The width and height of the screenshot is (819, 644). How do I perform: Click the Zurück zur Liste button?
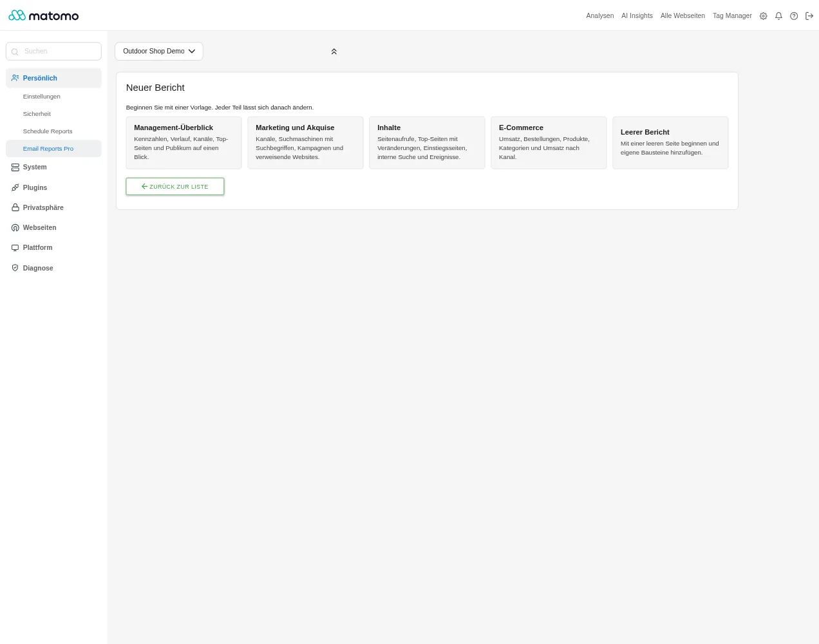pyautogui.click(x=175, y=187)
